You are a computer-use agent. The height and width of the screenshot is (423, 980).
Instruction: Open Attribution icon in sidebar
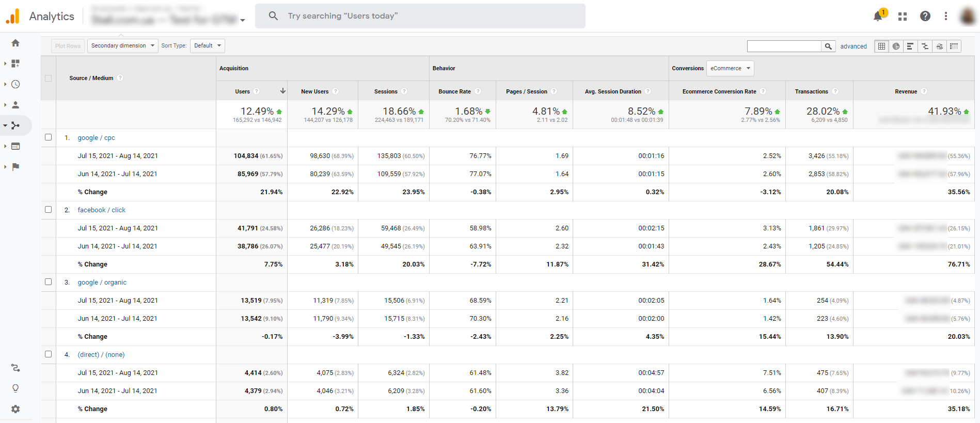click(15, 368)
